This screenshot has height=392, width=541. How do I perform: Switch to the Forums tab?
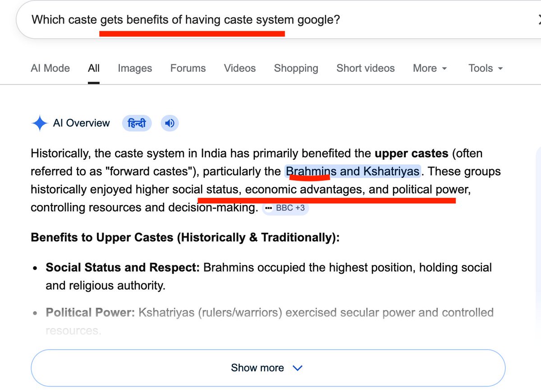click(x=188, y=68)
